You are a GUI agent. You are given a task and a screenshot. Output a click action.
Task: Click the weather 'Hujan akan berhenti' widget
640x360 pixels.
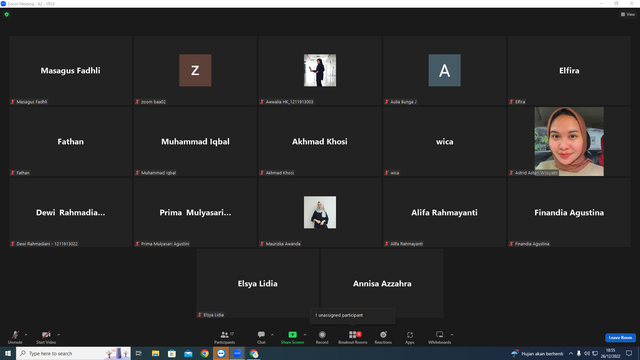tap(537, 353)
